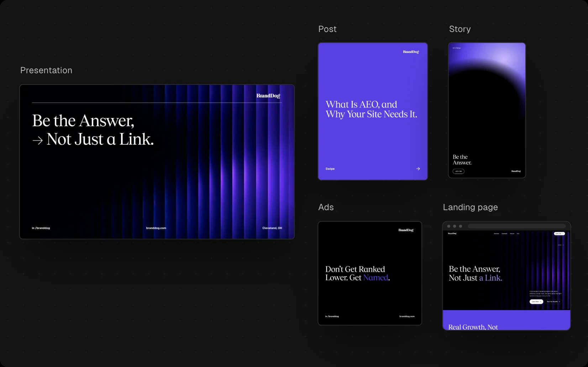The height and width of the screenshot is (367, 588).
Task: Open Services in the Landing page navigation
Action: tap(497, 234)
